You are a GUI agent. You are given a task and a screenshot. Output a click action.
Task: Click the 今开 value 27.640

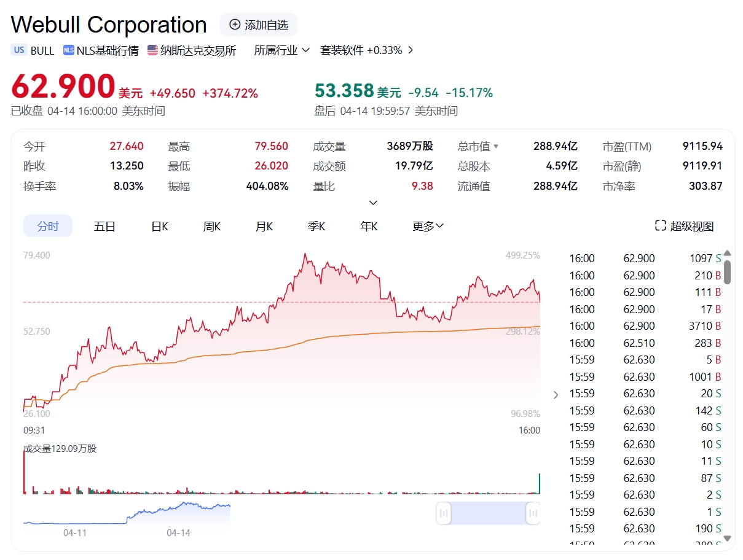pos(127,146)
